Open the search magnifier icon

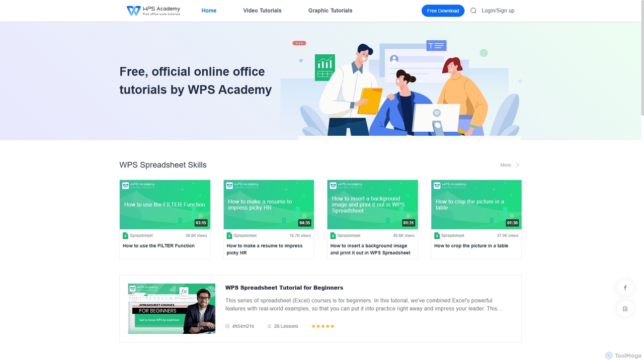(473, 11)
